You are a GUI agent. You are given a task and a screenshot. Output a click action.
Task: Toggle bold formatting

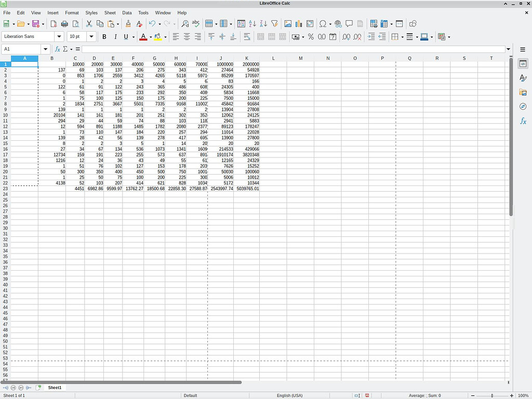pyautogui.click(x=104, y=37)
